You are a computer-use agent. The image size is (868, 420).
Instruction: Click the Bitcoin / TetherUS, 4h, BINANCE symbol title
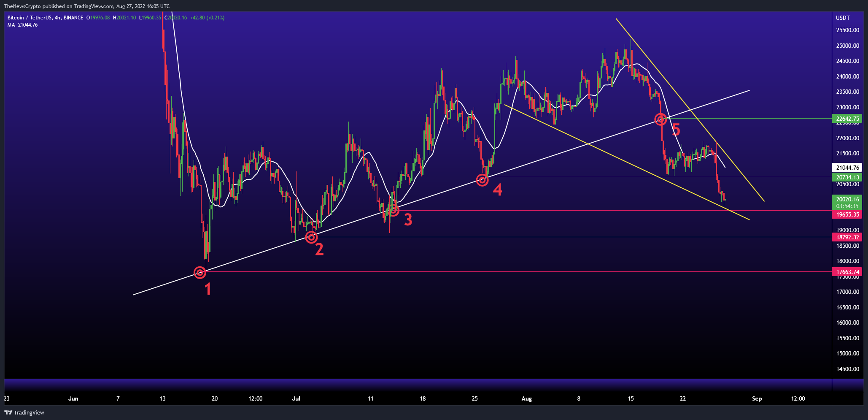click(45, 18)
